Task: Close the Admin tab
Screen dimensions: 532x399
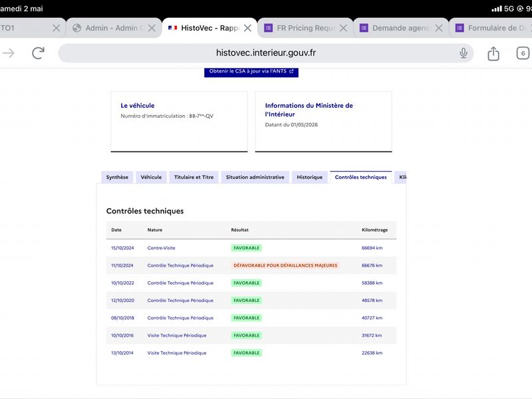Action: click(x=152, y=28)
